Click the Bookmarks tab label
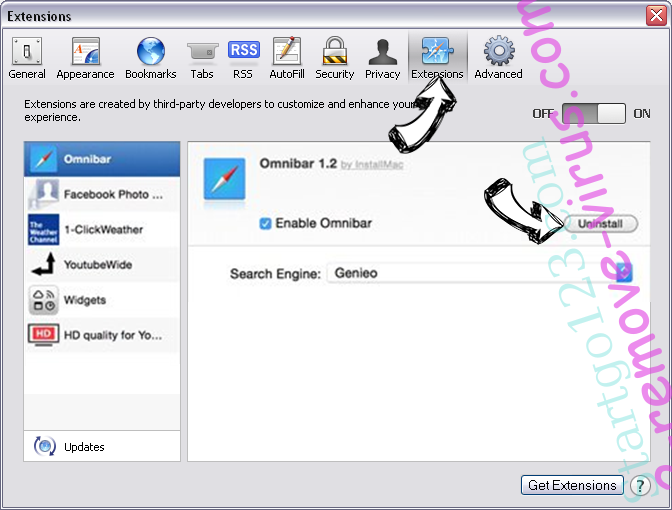 [x=151, y=74]
